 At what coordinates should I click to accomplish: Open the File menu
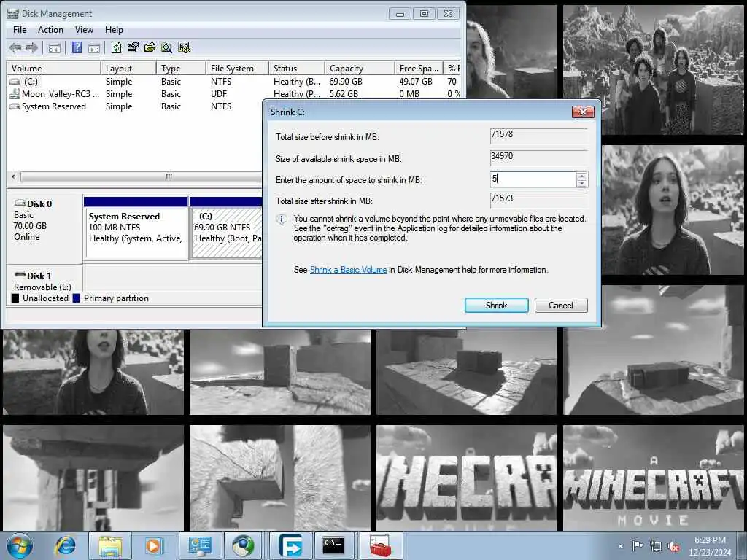pos(20,29)
